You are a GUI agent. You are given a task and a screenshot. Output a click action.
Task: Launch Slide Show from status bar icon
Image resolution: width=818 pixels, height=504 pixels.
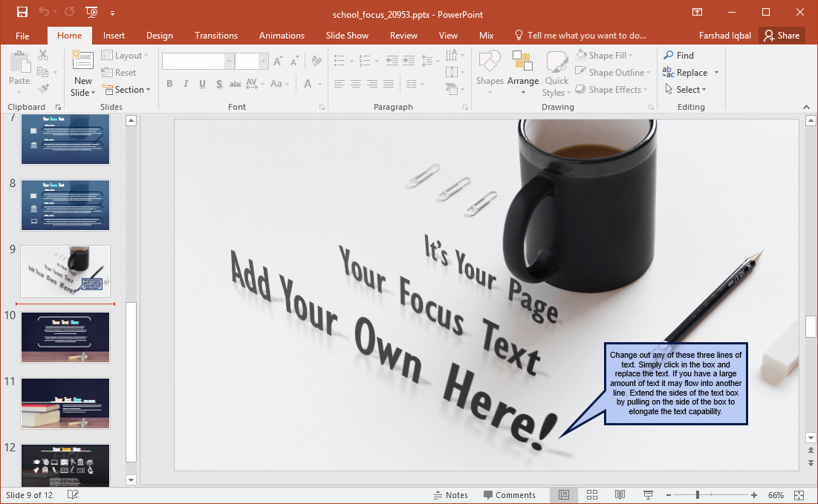click(x=647, y=495)
